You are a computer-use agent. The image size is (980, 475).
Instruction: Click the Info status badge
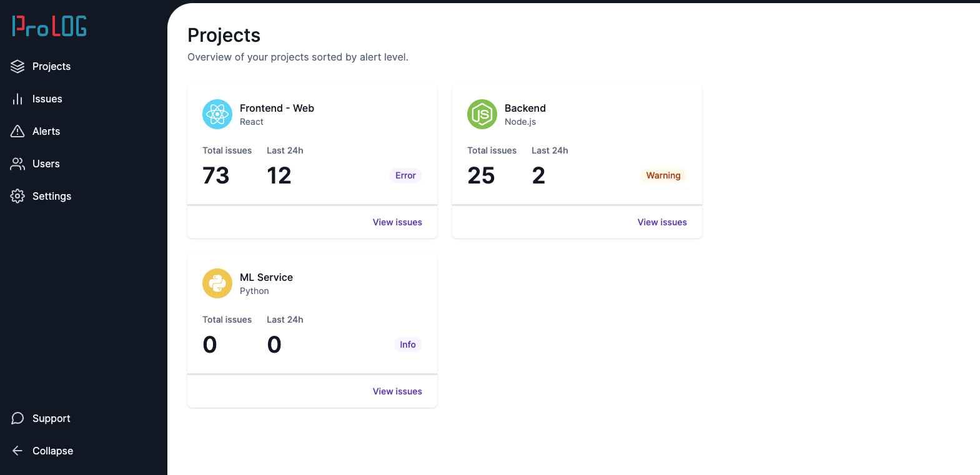[408, 345]
